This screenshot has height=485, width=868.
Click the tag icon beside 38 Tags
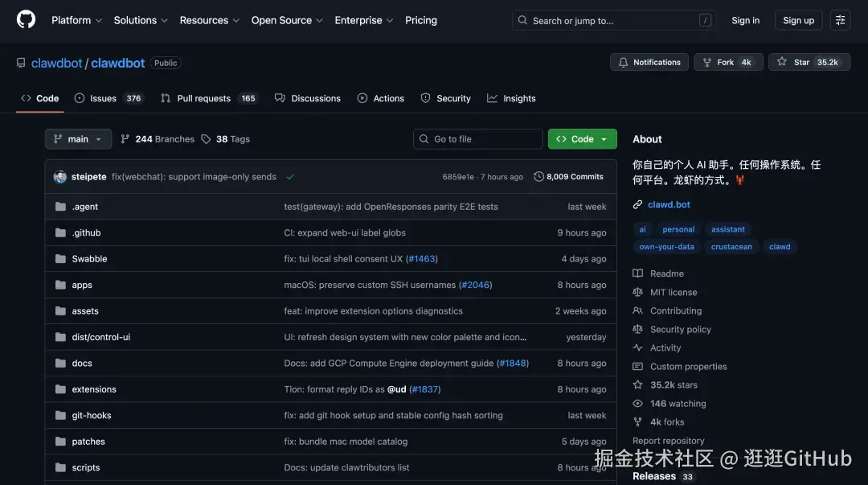206,139
